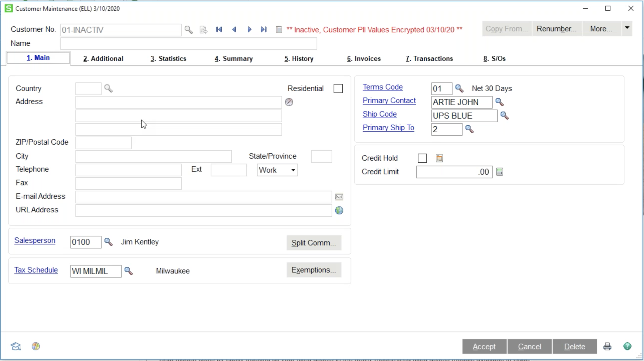
Task: Jump to the last customer record
Action: tap(264, 30)
